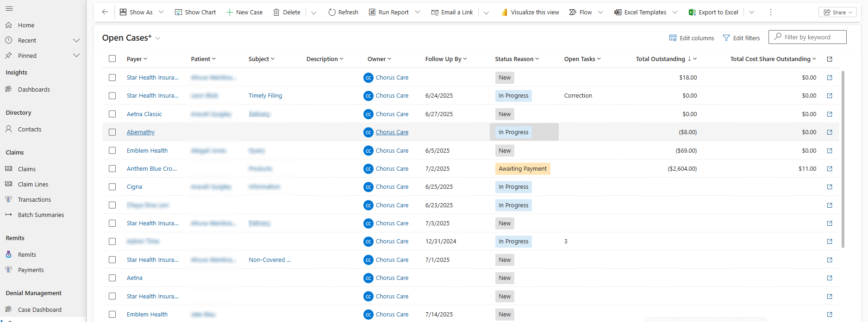Expand the Recent section in sidebar
868x322 pixels.
tap(76, 41)
